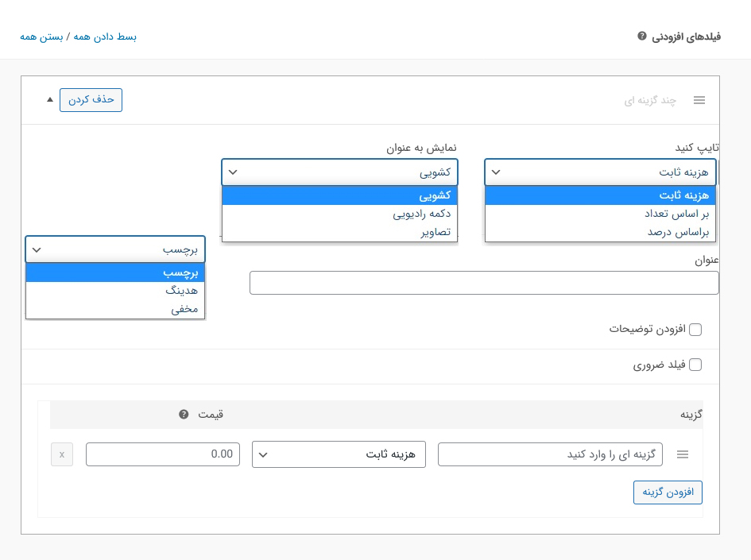Click the افزودن گزینه button
The width and height of the screenshot is (751, 560).
click(668, 492)
